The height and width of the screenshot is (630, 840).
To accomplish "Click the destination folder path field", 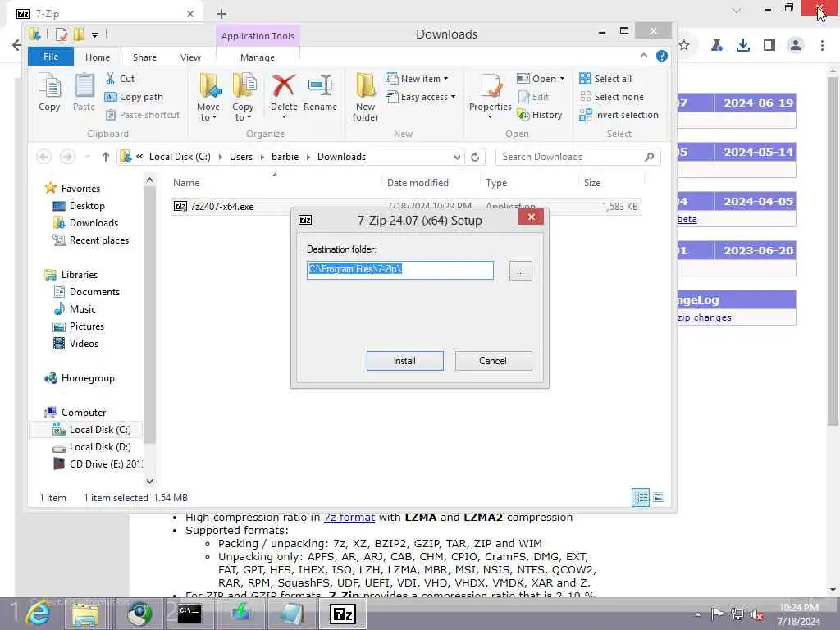I will [400, 270].
